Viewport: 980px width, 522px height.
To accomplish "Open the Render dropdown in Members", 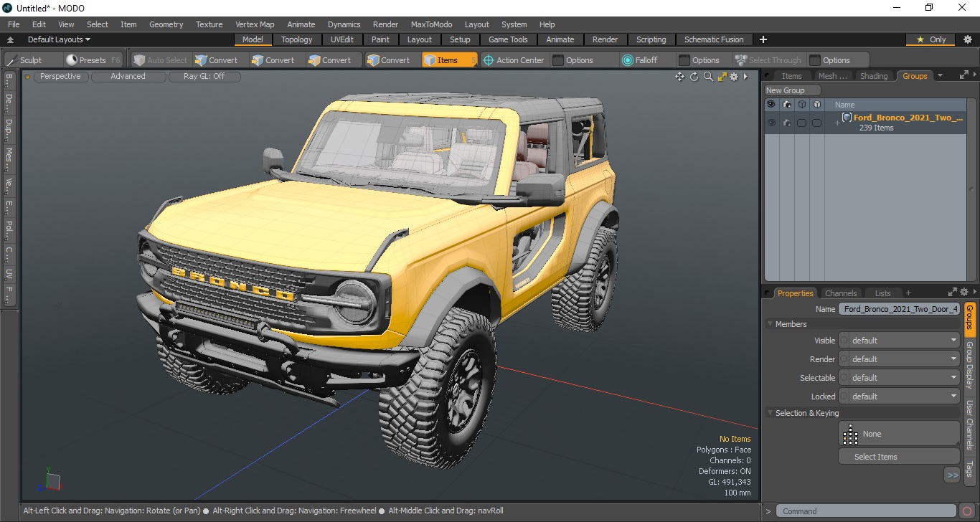I will (x=899, y=359).
